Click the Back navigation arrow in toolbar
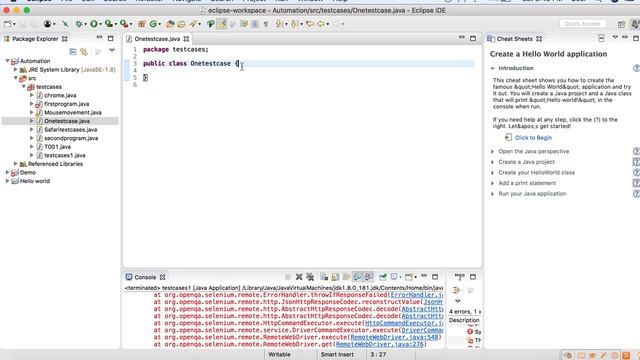The image size is (640, 360). (321, 24)
